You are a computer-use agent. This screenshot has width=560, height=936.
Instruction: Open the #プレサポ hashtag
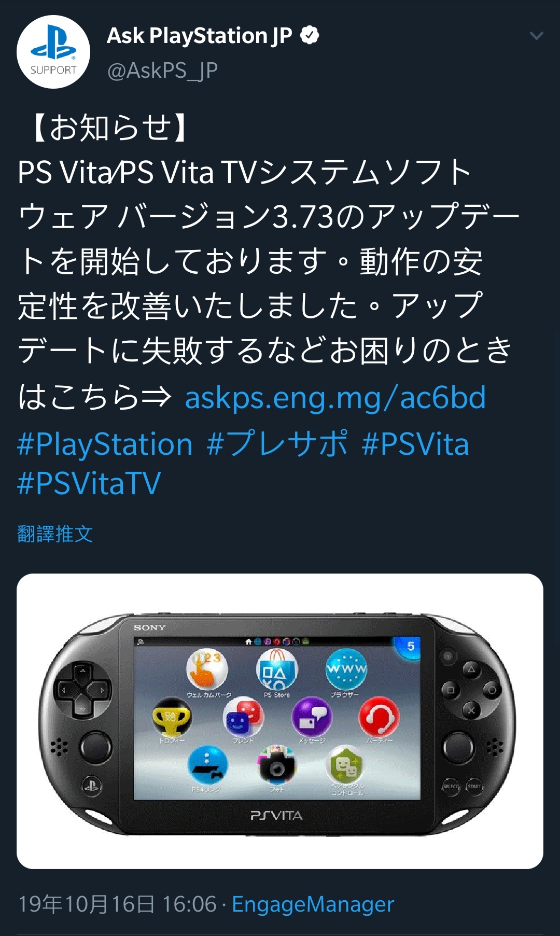277,444
